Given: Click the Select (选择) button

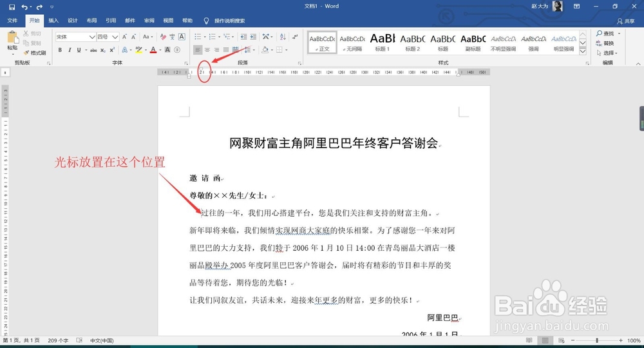Looking at the screenshot, I should (x=607, y=53).
